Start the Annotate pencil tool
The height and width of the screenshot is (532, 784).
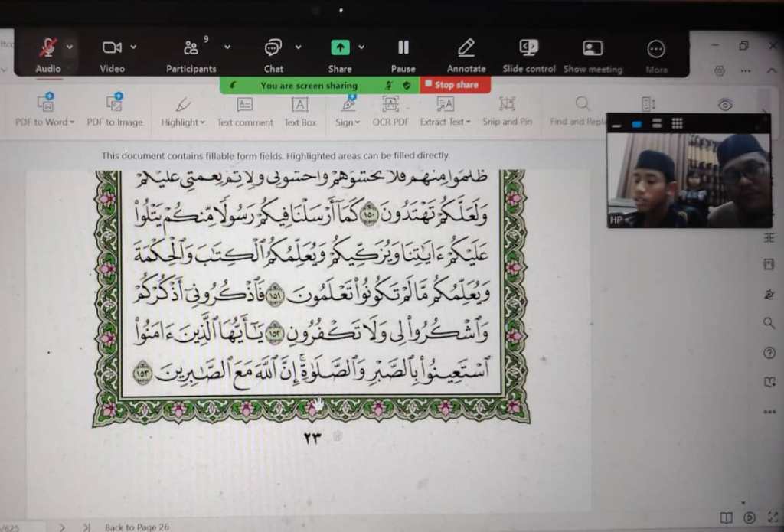[x=466, y=49]
